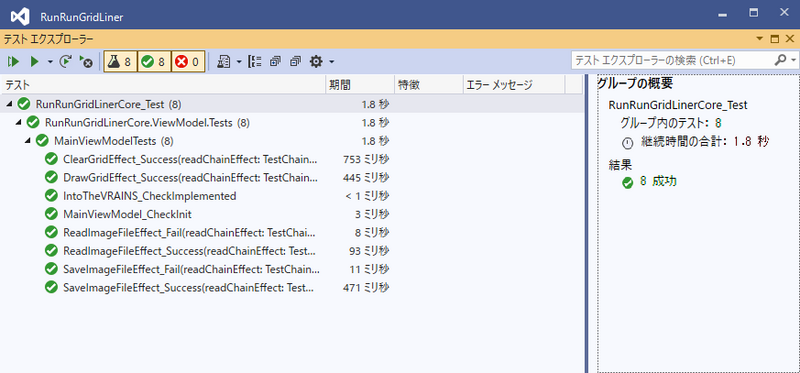
Task: Click the search magnifier icon
Action: [781, 60]
